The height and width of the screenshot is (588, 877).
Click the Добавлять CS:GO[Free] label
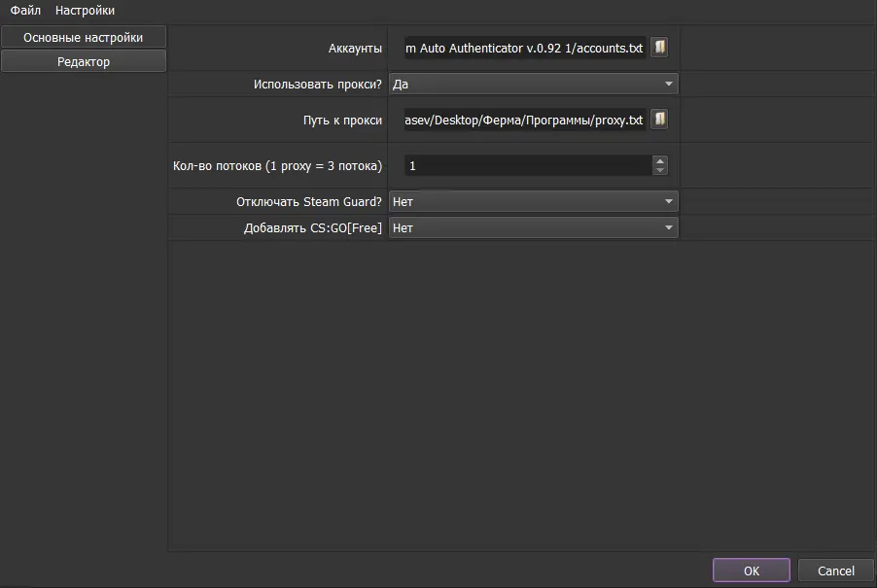tap(313, 228)
